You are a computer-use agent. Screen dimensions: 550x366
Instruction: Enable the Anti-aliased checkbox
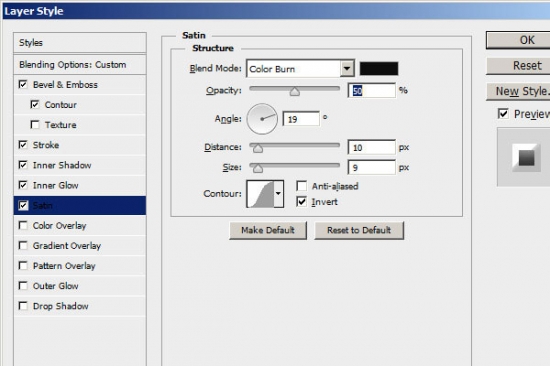(302, 186)
